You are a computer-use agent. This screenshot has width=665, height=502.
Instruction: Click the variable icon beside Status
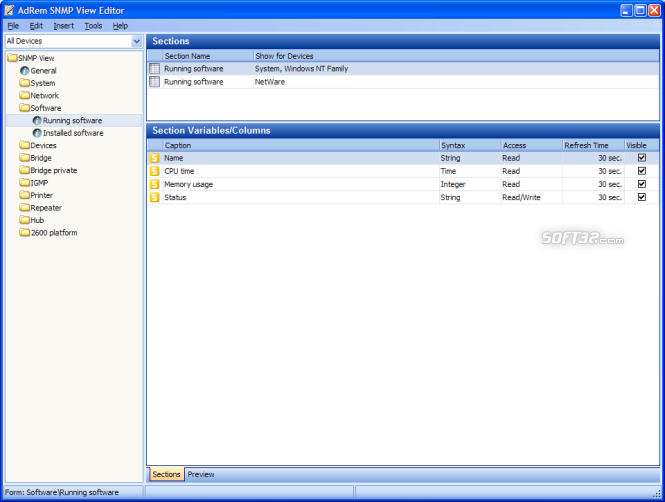coord(154,198)
